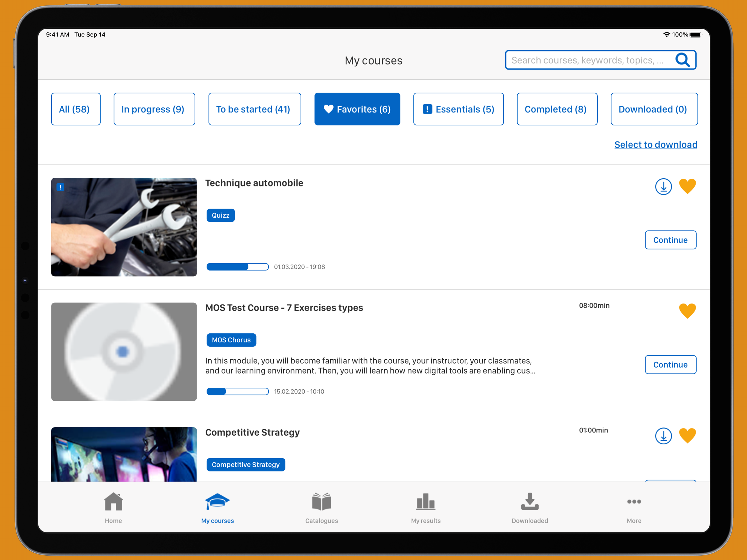Open the Competitive Strategy course thumbnail
Viewport: 747px width, 560px height.
point(124,454)
